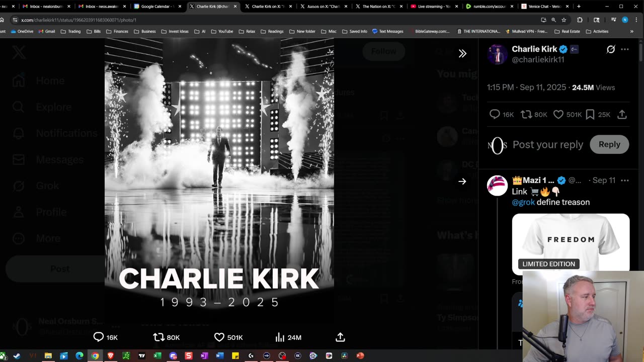Switch to the Live streaming YouTube tab
Viewport: 644px width, 362px height.
point(433,7)
